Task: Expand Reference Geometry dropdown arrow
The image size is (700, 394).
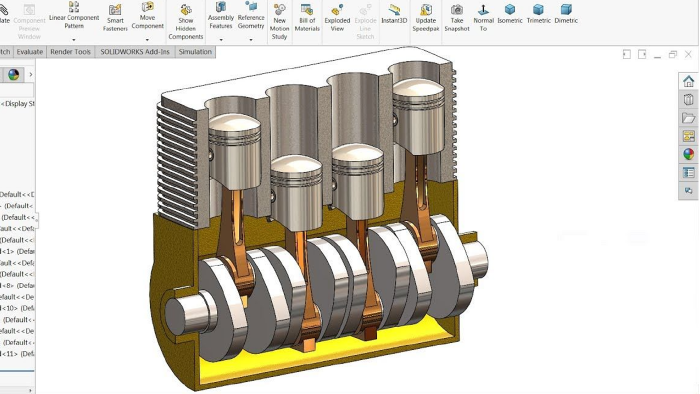Action: [x=251, y=40]
